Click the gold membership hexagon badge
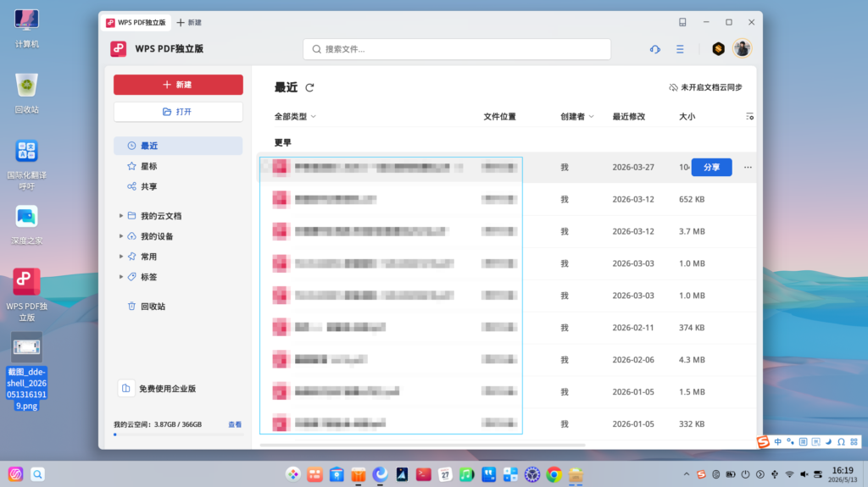The image size is (868, 487). pyautogui.click(x=718, y=49)
